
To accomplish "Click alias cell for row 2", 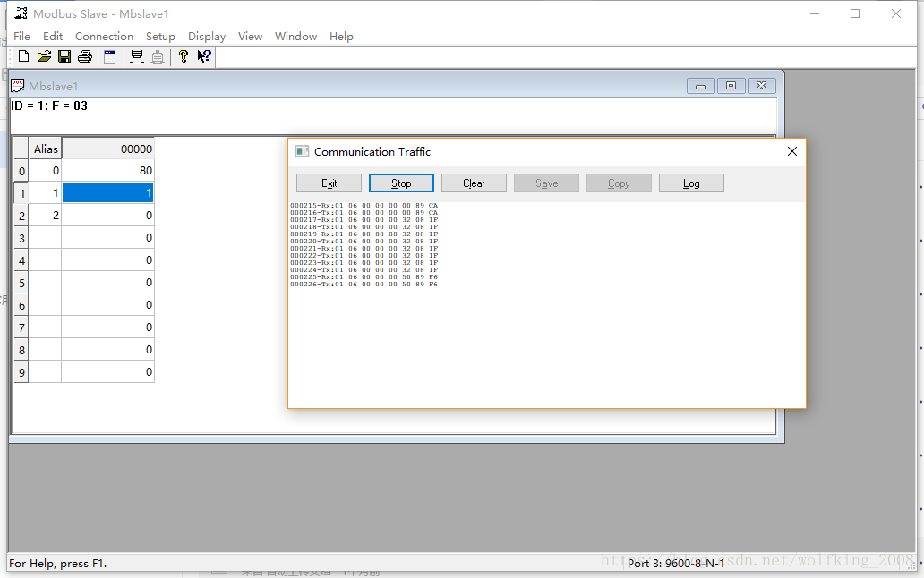I will click(46, 216).
